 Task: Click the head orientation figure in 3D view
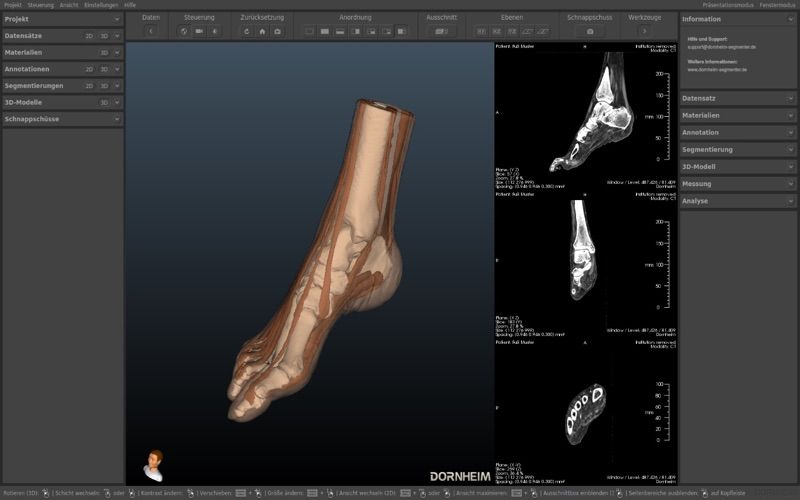pyautogui.click(x=154, y=465)
